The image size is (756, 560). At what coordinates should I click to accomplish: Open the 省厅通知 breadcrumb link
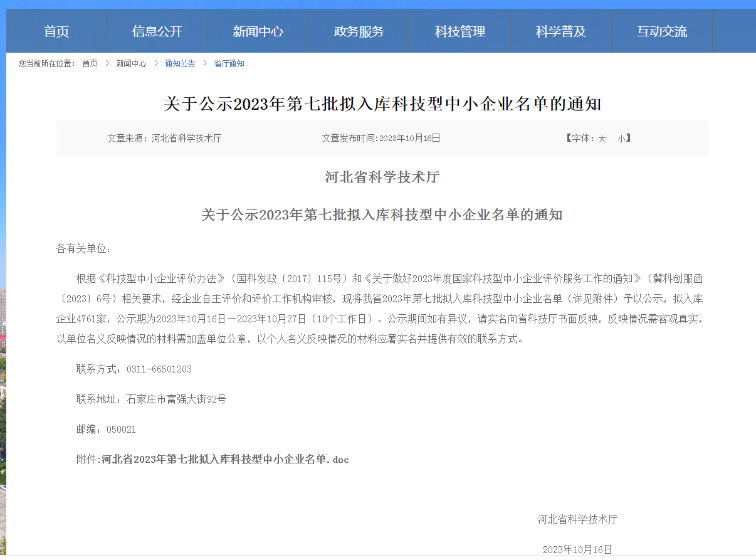pyautogui.click(x=229, y=64)
